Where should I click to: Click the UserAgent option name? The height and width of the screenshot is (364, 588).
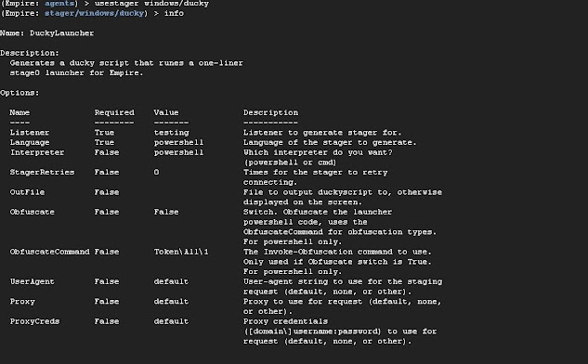(32, 281)
